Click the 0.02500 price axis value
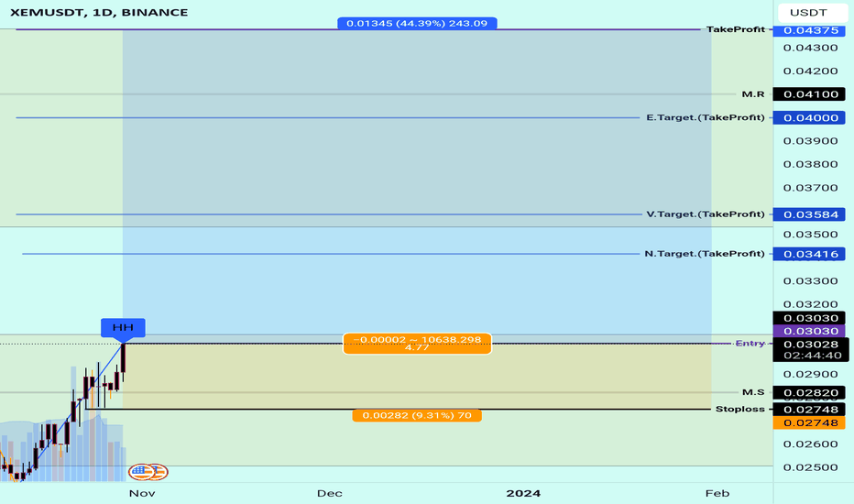The width and height of the screenshot is (854, 504). (810, 467)
